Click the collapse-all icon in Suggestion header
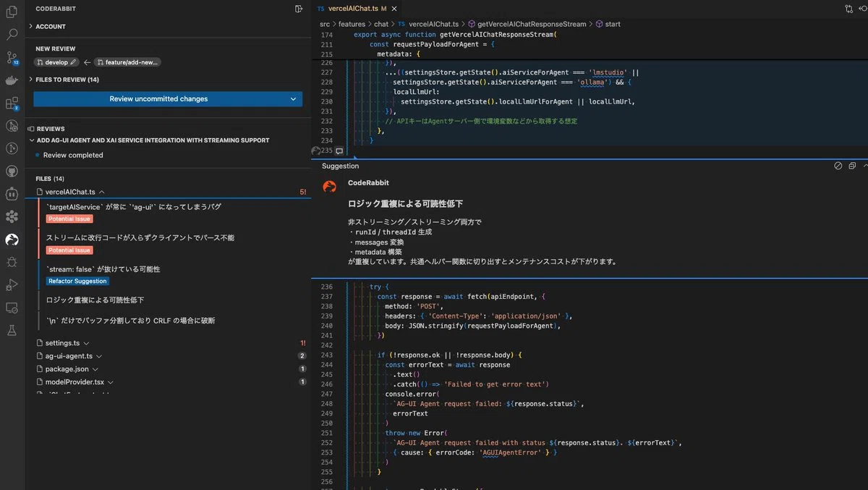The image size is (868, 490). [852, 166]
